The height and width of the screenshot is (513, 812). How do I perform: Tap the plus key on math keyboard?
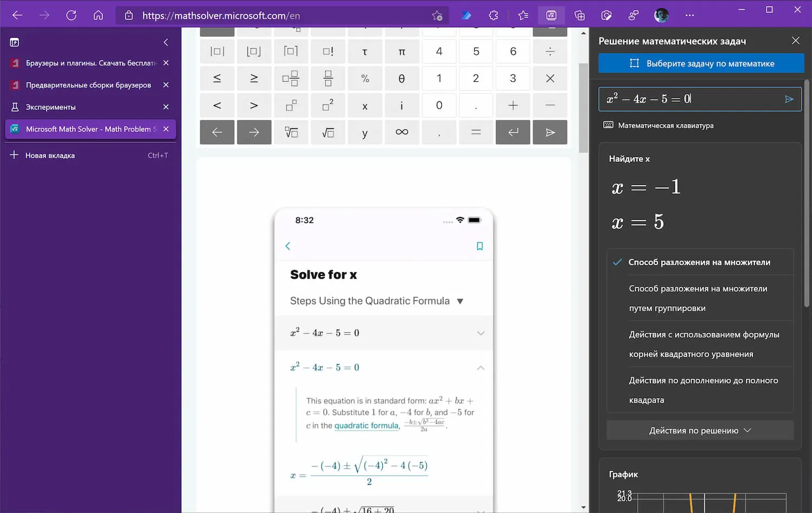coord(513,106)
